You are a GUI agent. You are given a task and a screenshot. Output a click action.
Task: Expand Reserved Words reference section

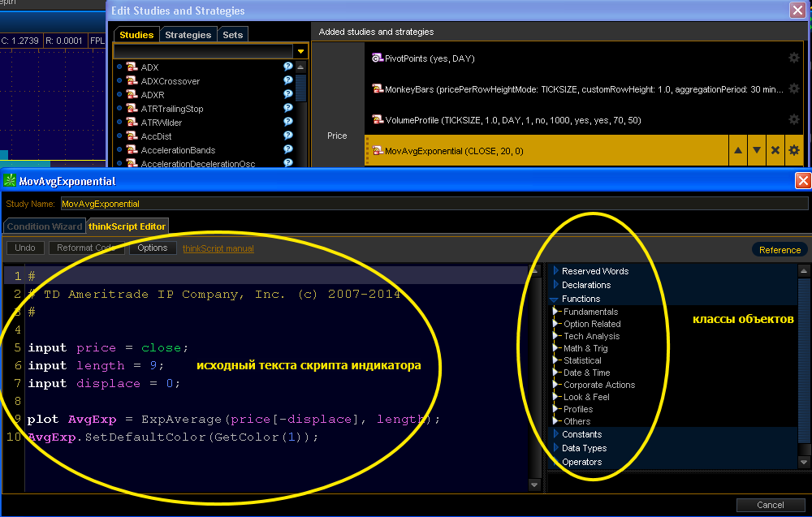point(555,270)
